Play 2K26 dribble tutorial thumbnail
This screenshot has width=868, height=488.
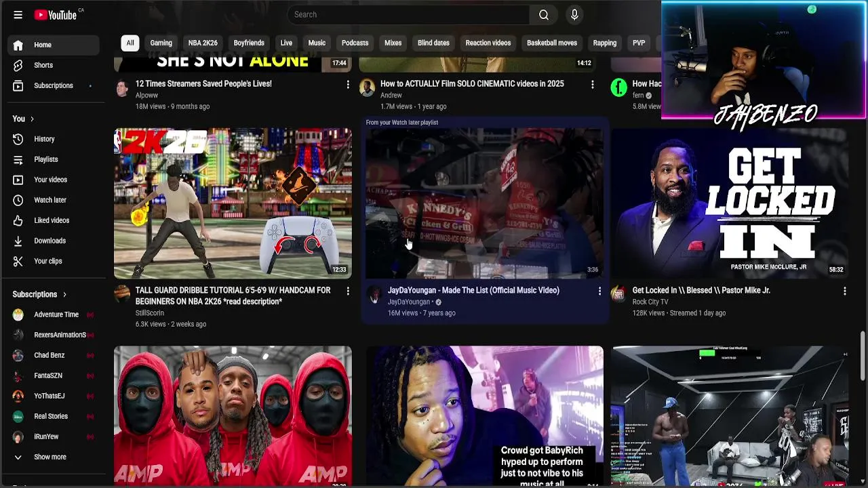pyautogui.click(x=233, y=203)
